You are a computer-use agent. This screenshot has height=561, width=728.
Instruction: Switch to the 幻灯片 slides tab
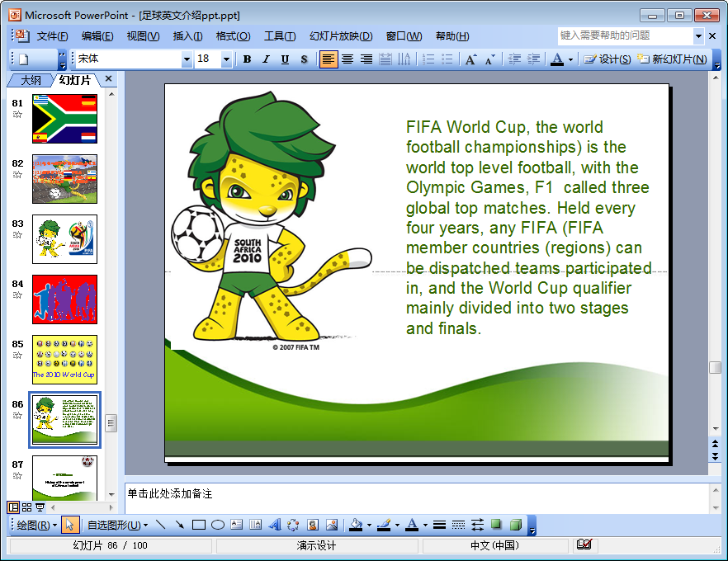coord(75,80)
